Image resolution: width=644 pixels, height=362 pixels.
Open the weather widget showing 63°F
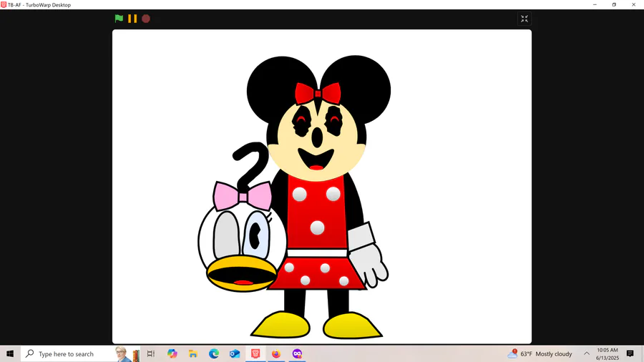(540, 354)
